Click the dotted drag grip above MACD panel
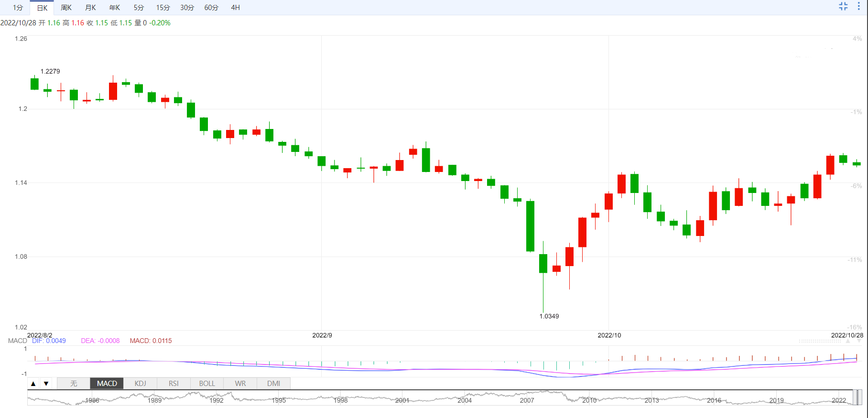Image resolution: width=868 pixels, height=418 pixels. coord(820,341)
